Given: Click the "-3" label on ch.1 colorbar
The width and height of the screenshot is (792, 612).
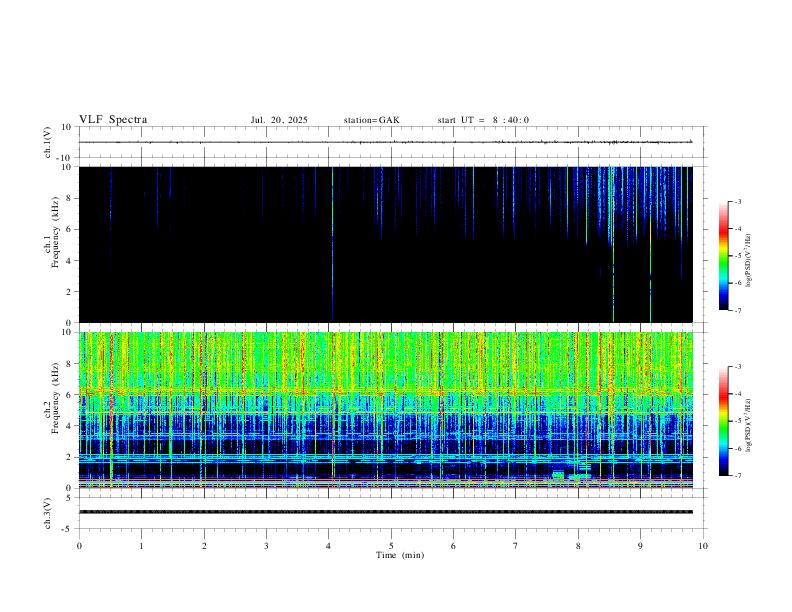Looking at the screenshot, I should (x=738, y=201).
